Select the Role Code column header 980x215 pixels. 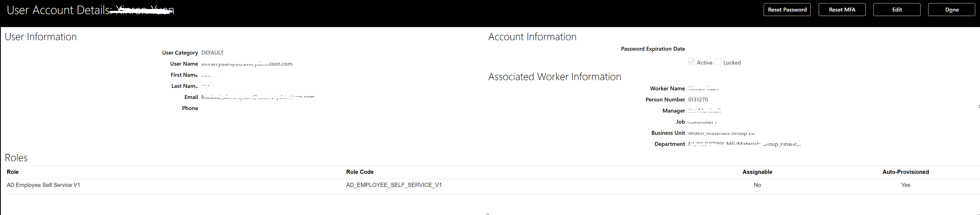tap(360, 172)
